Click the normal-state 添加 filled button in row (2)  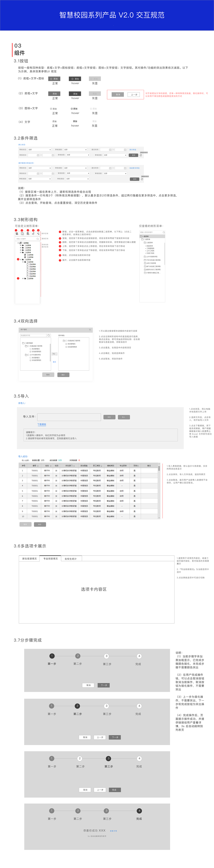point(55,94)
